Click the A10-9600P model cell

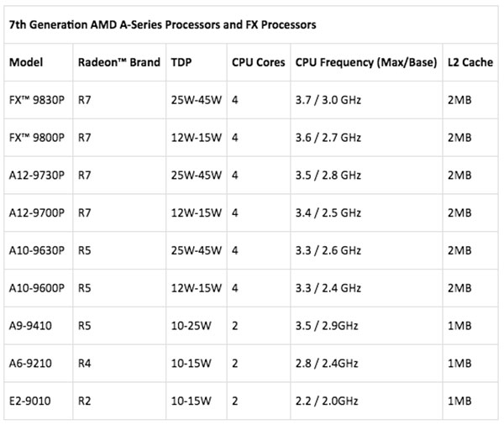(x=37, y=286)
